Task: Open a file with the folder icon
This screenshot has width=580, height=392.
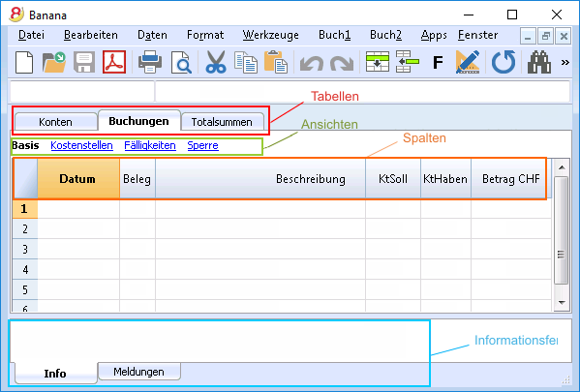Action: (x=54, y=62)
